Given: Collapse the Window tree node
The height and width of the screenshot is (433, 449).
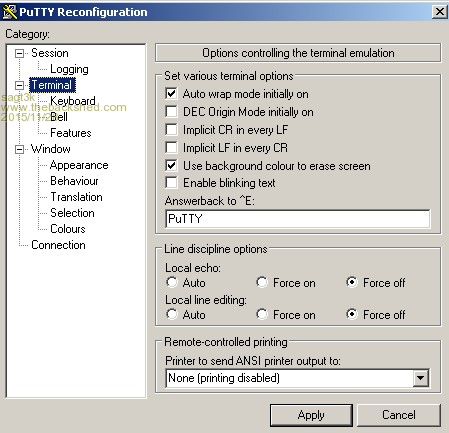Looking at the screenshot, I should tap(20, 149).
